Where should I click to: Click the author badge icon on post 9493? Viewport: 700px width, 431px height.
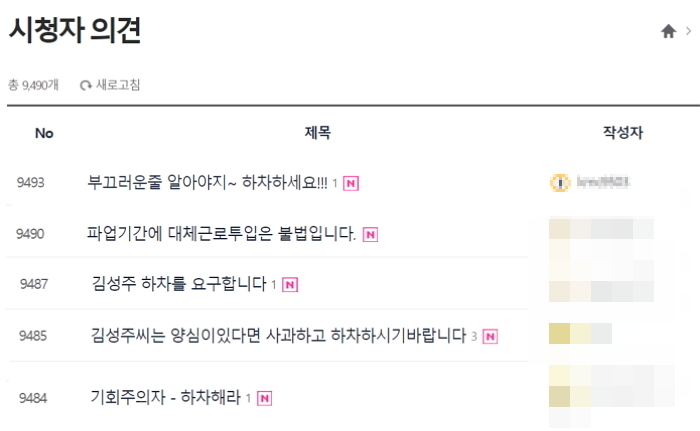[x=559, y=182]
